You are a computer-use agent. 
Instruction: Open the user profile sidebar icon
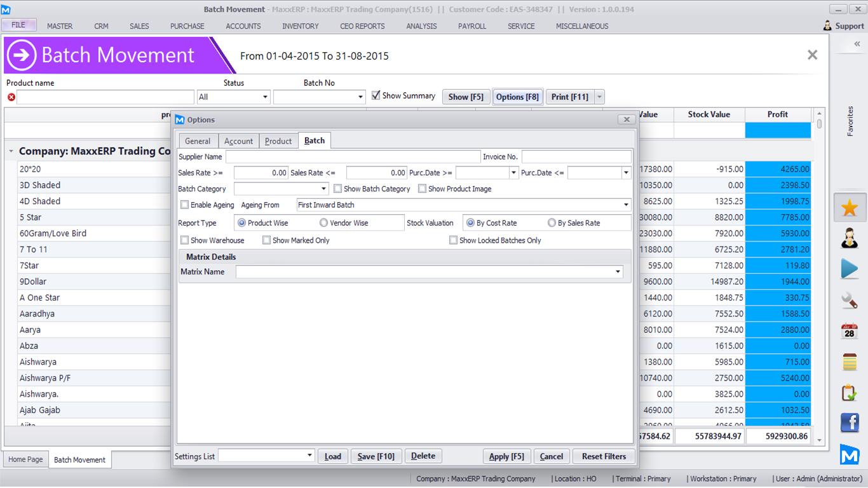tap(850, 238)
